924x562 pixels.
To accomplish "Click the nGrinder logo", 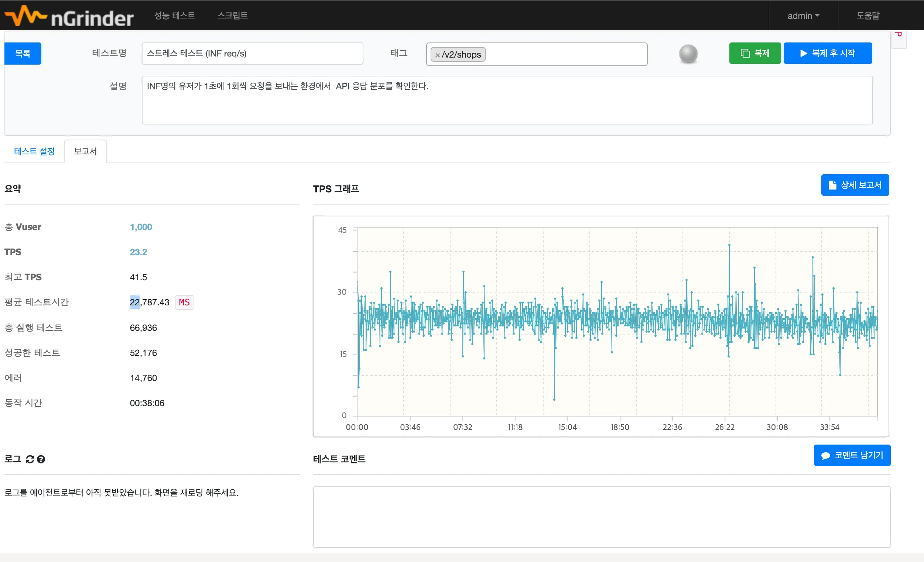I will click(69, 16).
